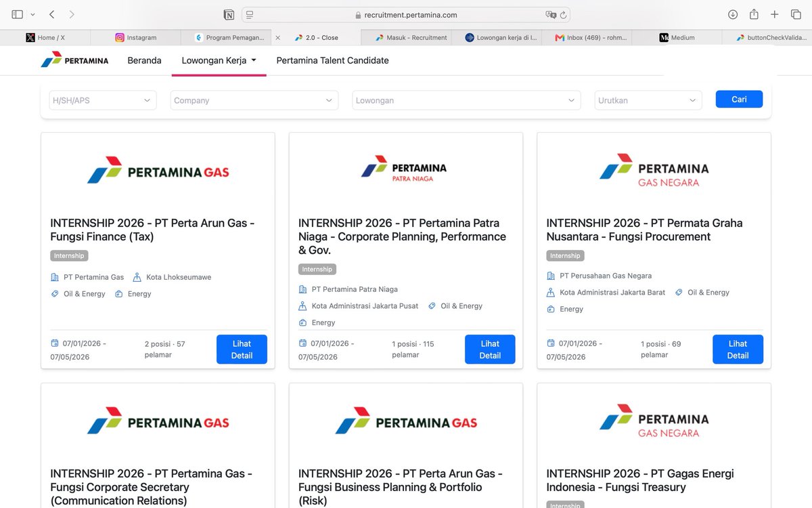Click tag icon beside Oil & Energy on Finance card
This screenshot has height=508, width=812.
(x=55, y=294)
